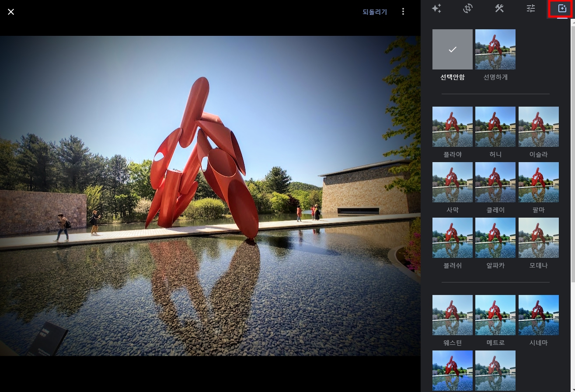Viewport: 575px width, 392px height.
Task: Open the crop and rotate tab
Action: point(468,9)
